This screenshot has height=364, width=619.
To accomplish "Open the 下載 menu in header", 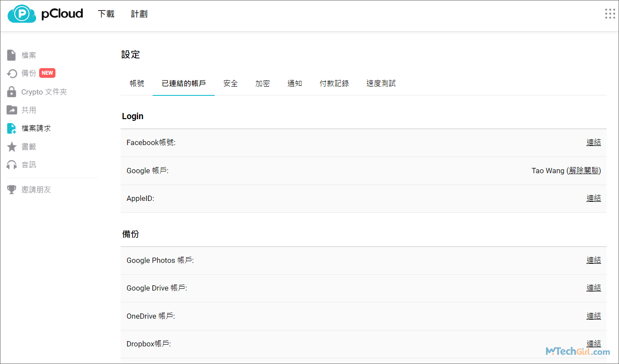I will 106,14.
